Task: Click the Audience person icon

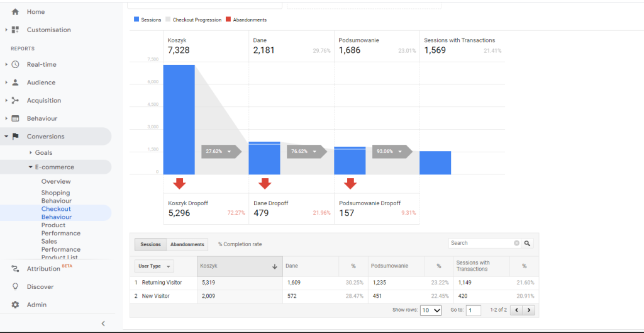Action: coord(15,82)
